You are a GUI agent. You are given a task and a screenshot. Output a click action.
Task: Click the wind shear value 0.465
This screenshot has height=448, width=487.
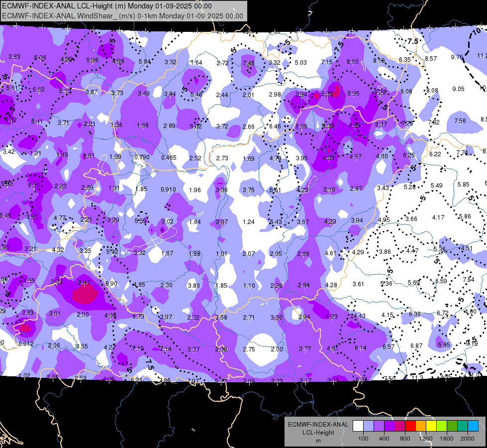169,158
